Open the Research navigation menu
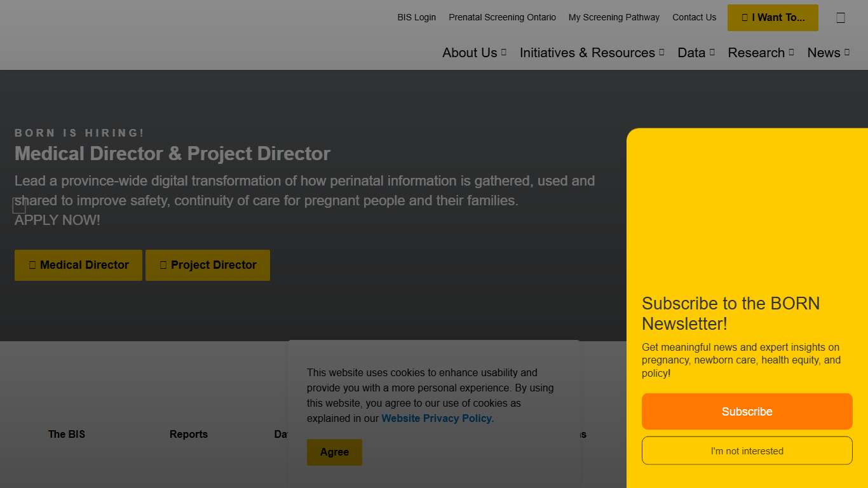868x488 pixels. pyautogui.click(x=761, y=53)
